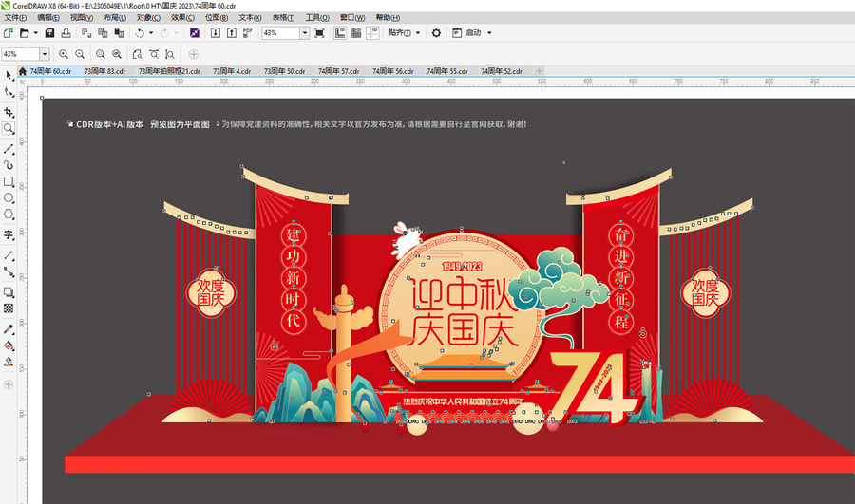
Task: Click the toolbox customize plus button
Action: [9, 385]
